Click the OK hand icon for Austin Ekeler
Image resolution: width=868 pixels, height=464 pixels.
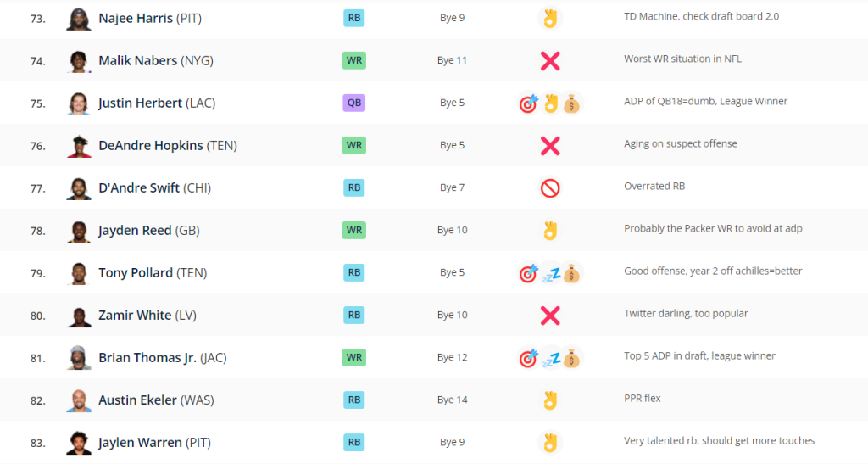pyautogui.click(x=550, y=400)
